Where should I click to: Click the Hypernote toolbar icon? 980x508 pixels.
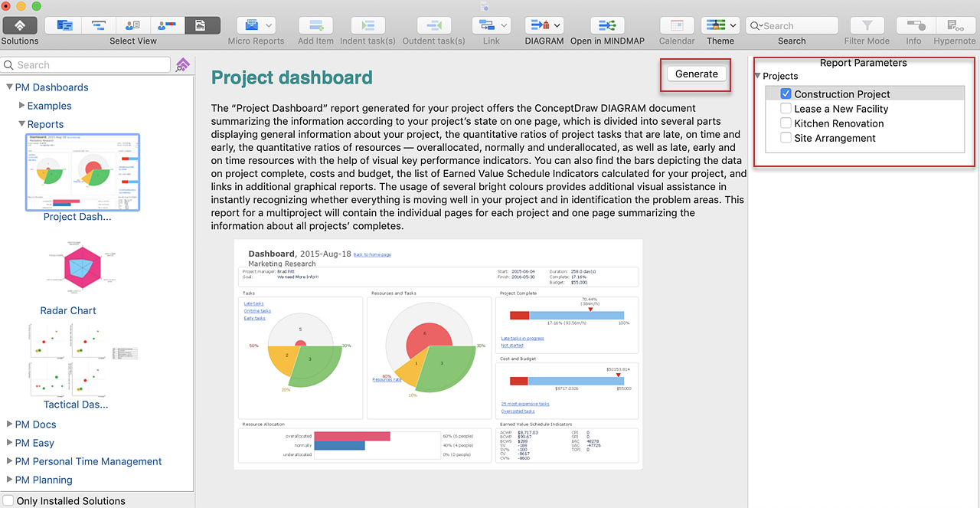[955, 25]
